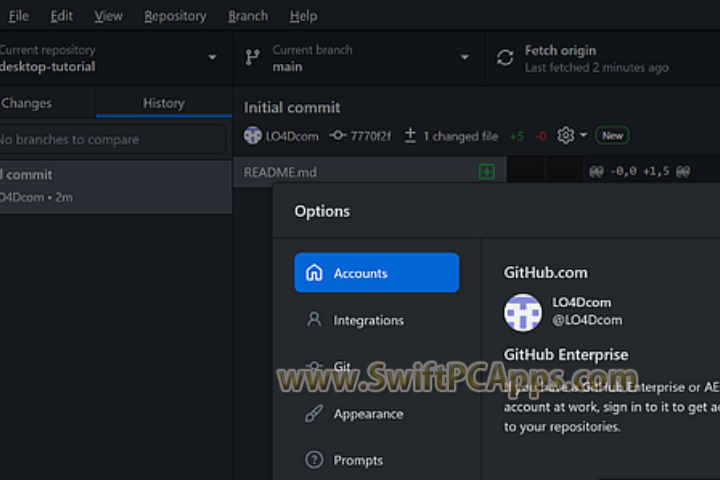Open the diff settings gear icon
The image size is (720, 480).
(x=566, y=136)
